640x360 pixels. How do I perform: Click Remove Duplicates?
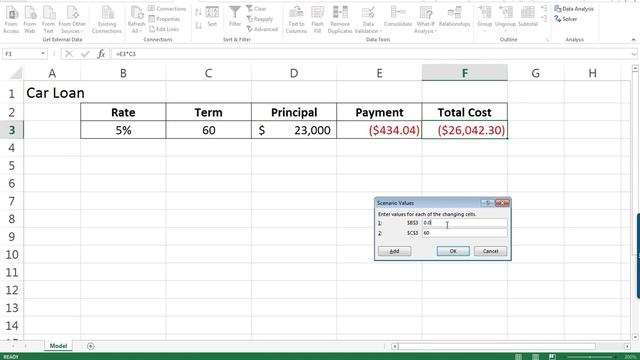pos(340,20)
